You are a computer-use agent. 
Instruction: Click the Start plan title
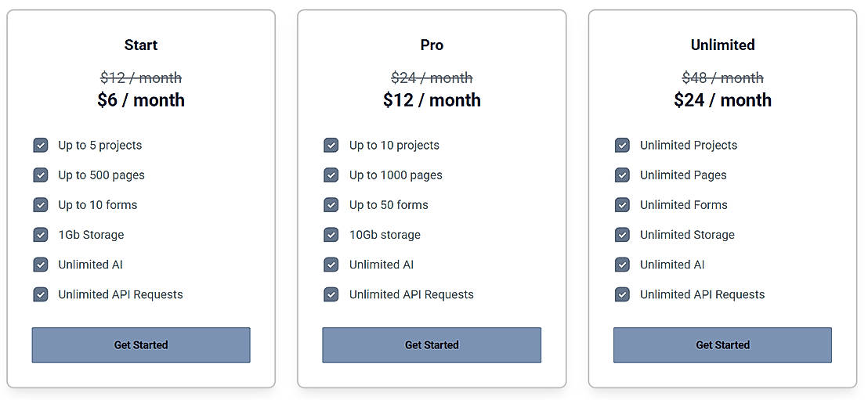[141, 45]
